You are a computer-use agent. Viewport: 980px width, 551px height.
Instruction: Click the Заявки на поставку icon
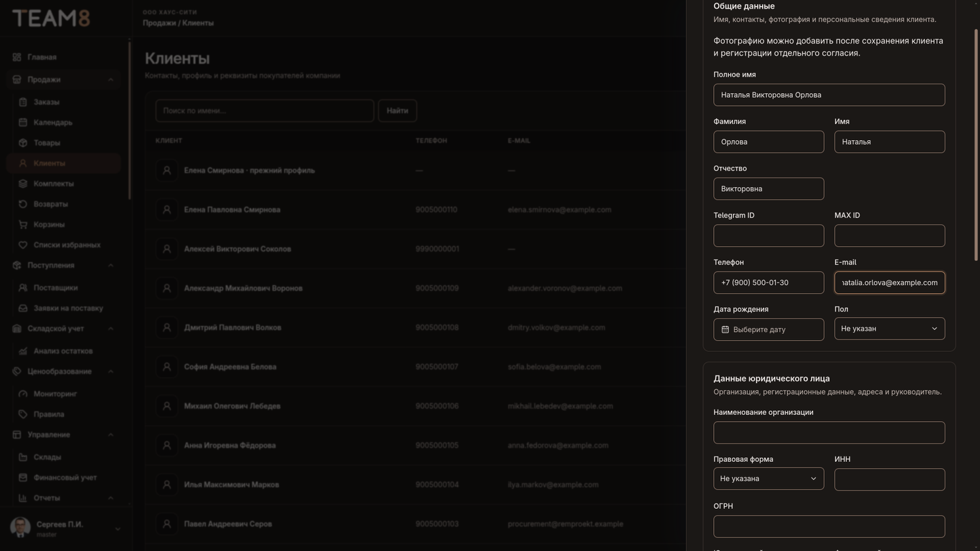[22, 308]
